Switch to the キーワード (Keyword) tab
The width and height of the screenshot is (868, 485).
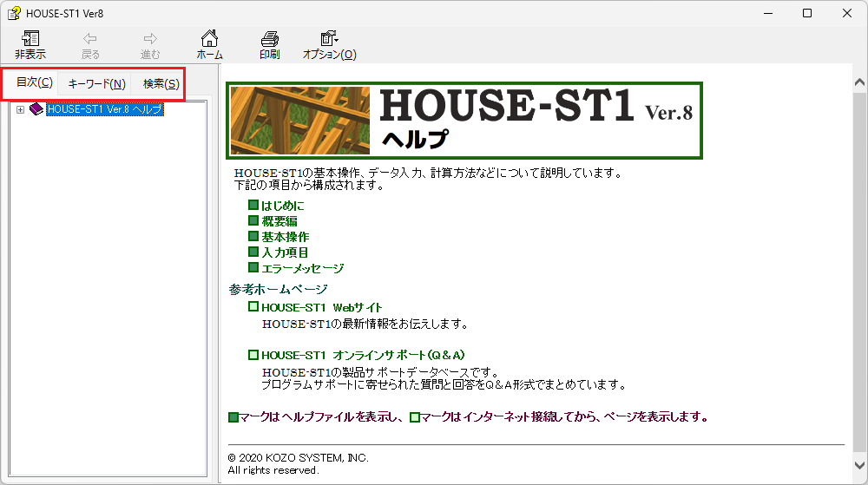pyautogui.click(x=96, y=84)
